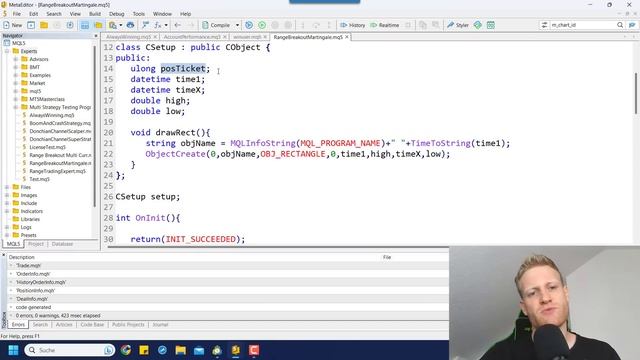Click the Styler button
640x360 pixels.
(458, 25)
